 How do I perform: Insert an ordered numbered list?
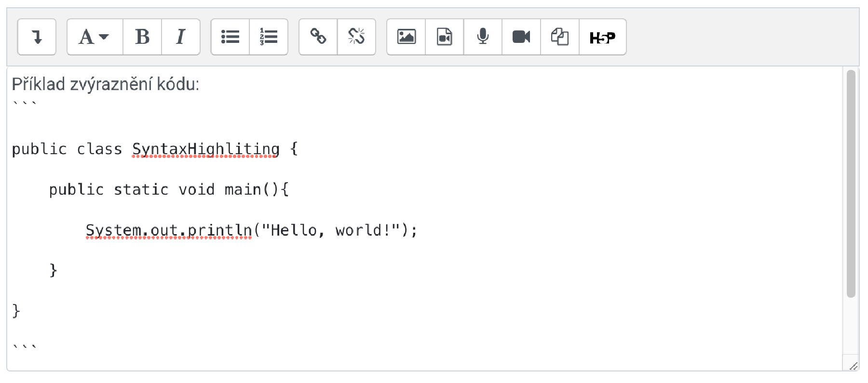(x=269, y=37)
